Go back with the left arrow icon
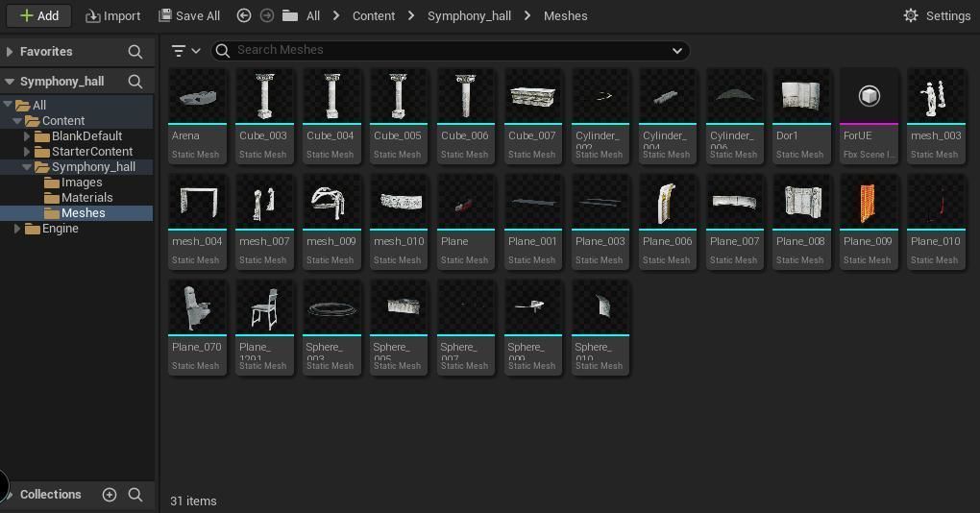Screen dimensions: 980x513 click(x=244, y=15)
